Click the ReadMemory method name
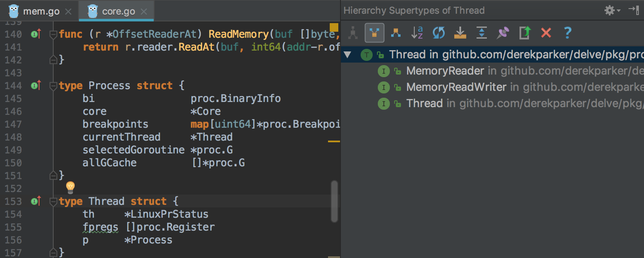 239,34
